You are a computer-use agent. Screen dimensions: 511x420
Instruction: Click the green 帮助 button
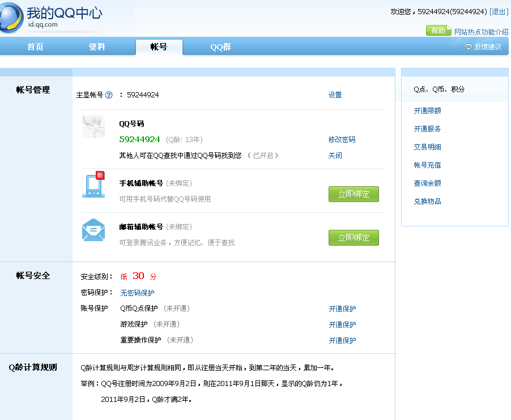(438, 31)
